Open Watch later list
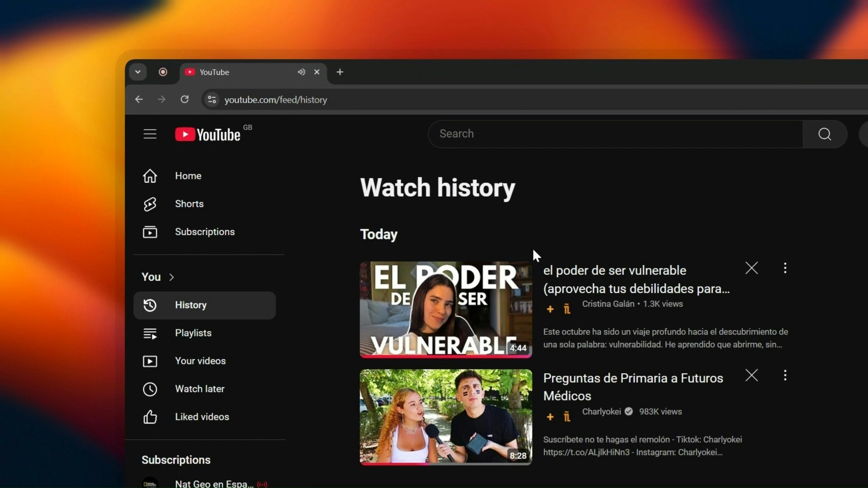Viewport: 868px width, 488px height. tap(199, 389)
